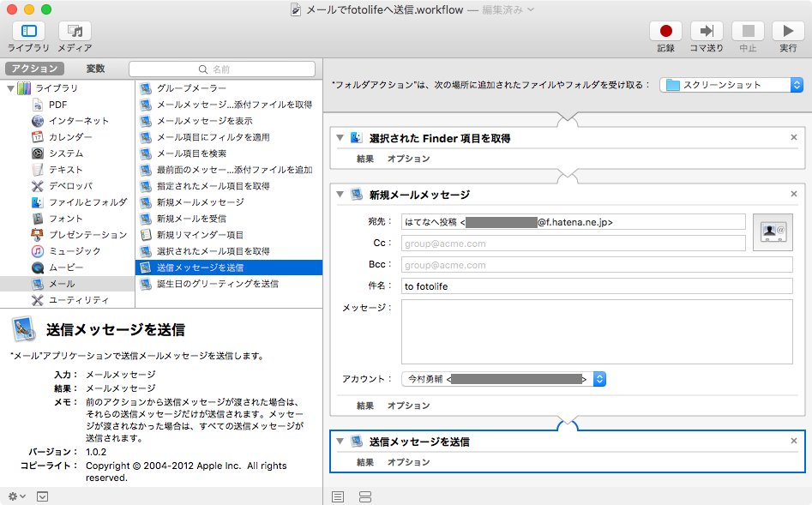The height and width of the screenshot is (505, 812).
Task: Open the アカウント account dropdown
Action: (503, 379)
